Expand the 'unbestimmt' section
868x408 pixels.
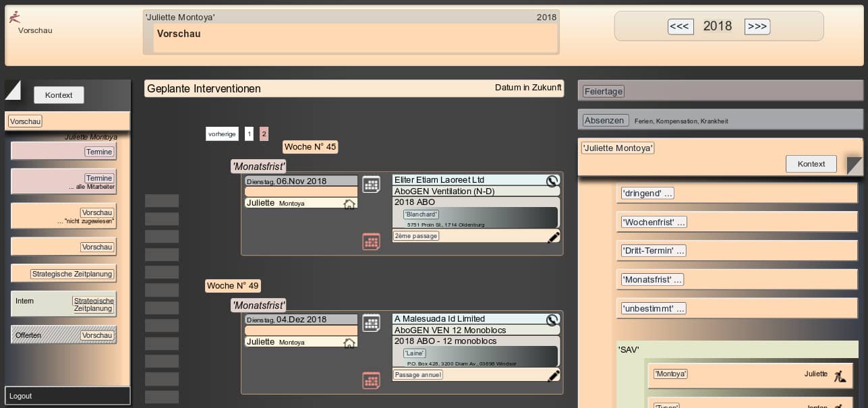point(653,308)
